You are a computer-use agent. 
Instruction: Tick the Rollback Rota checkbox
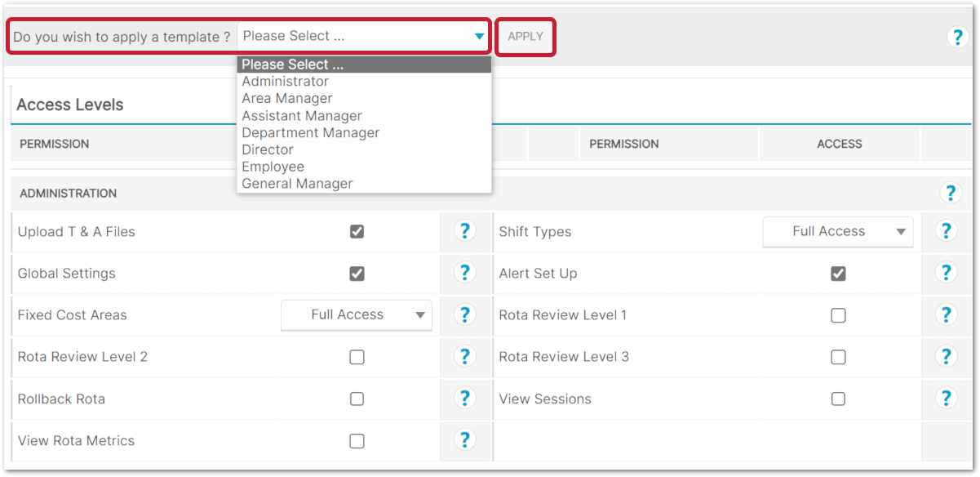[357, 399]
